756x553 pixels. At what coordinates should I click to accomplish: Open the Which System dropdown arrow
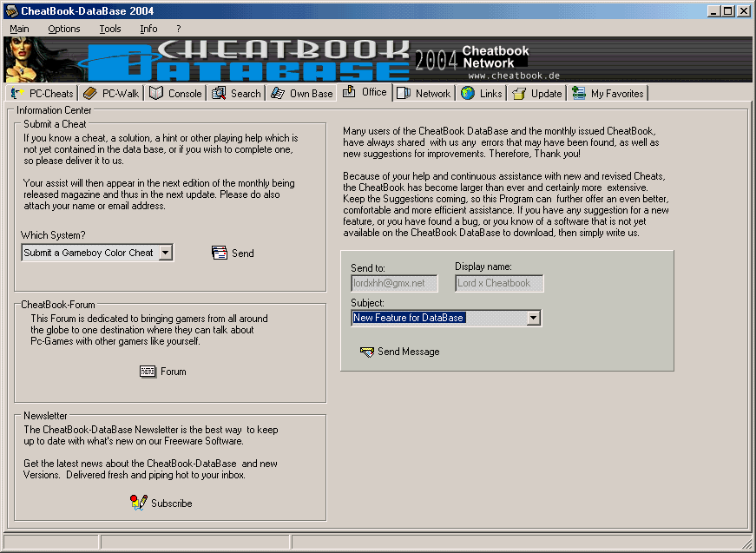coord(166,253)
